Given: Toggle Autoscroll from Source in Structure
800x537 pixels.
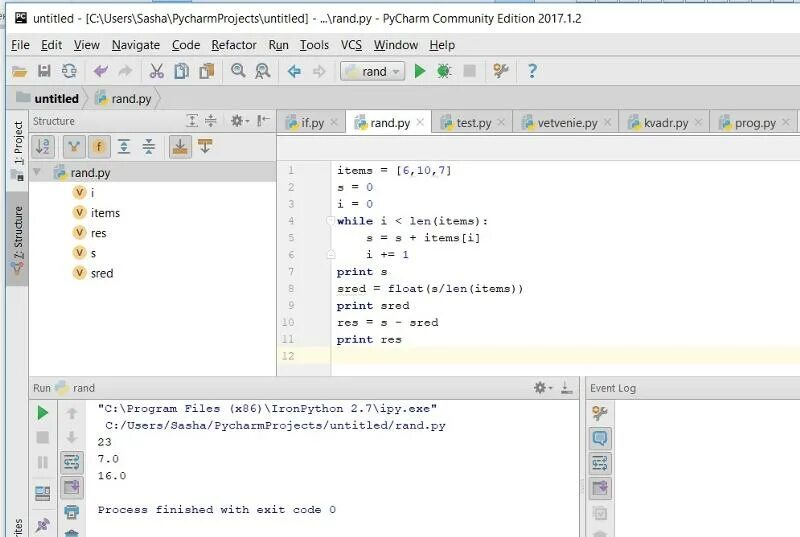Looking at the screenshot, I should (205, 147).
